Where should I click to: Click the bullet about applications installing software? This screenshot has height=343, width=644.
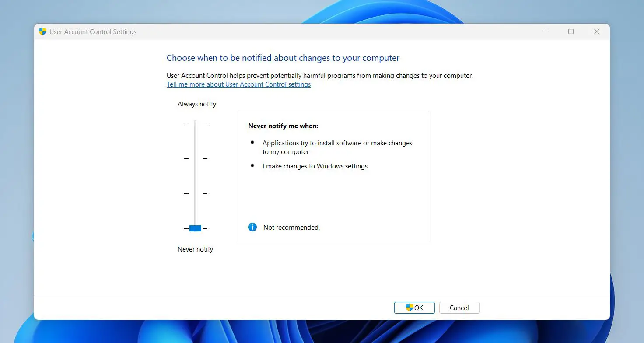[x=337, y=147]
